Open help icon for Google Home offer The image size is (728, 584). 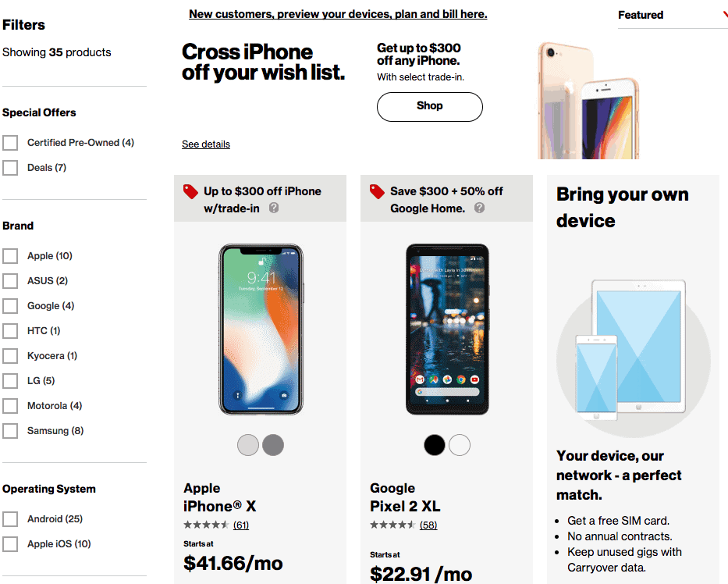click(479, 208)
